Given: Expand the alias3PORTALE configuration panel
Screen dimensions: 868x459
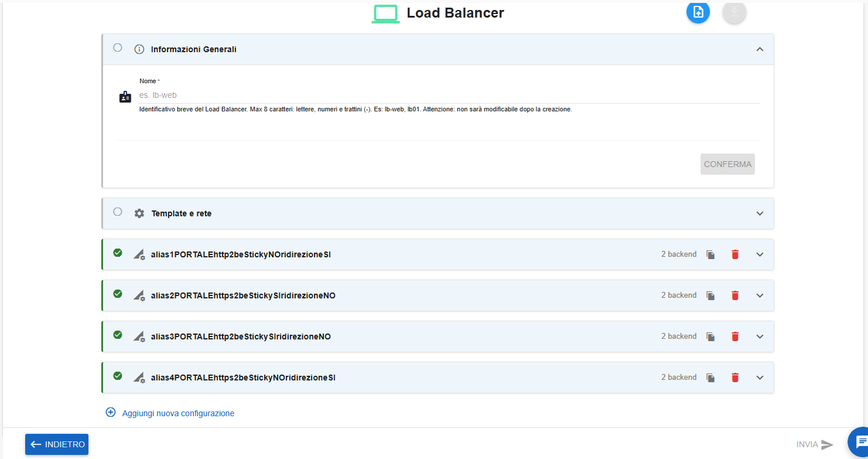Looking at the screenshot, I should [x=760, y=336].
